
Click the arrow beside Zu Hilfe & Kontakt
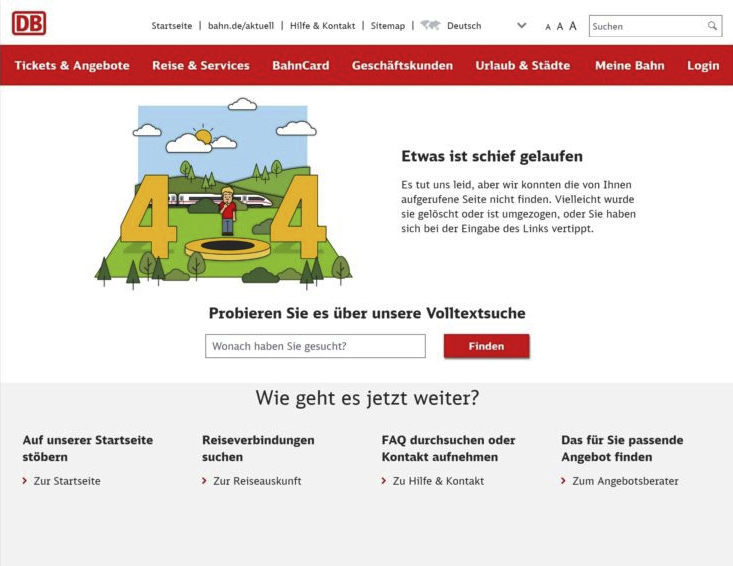click(x=384, y=480)
